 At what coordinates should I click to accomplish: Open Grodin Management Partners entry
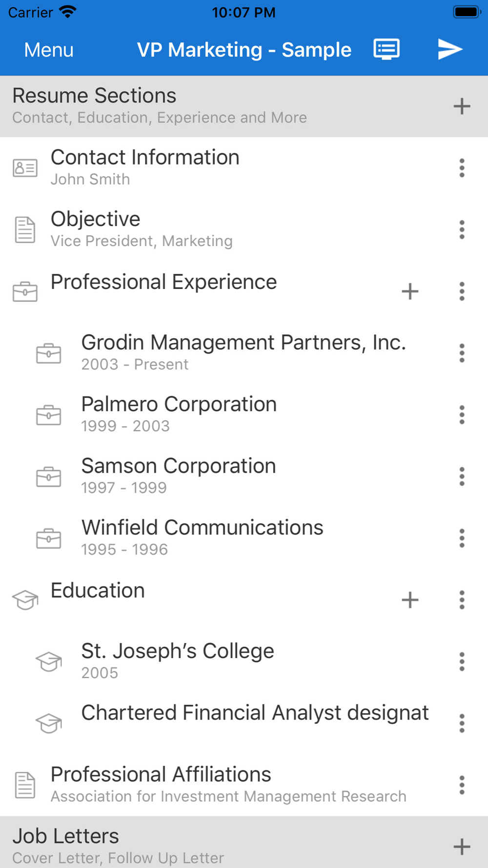click(x=243, y=352)
